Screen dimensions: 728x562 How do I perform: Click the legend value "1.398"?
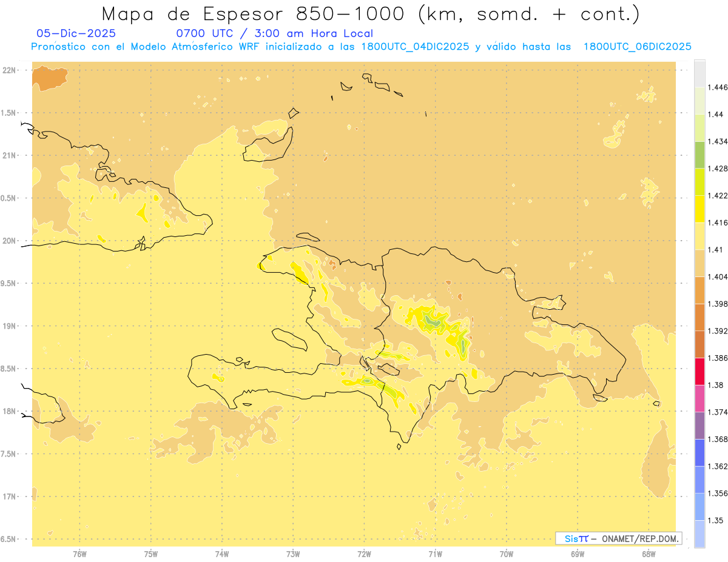pyautogui.click(x=718, y=304)
